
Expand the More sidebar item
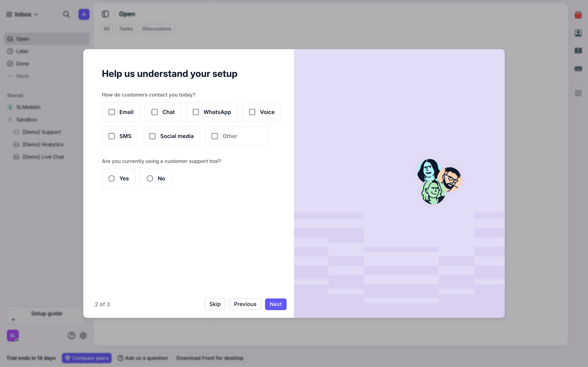point(22,76)
